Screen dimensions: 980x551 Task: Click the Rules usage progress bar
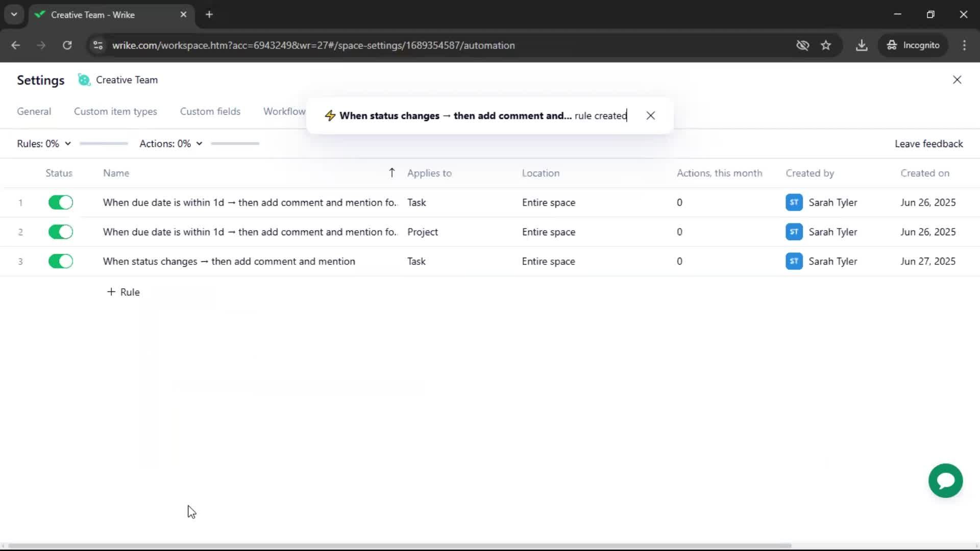(x=104, y=144)
